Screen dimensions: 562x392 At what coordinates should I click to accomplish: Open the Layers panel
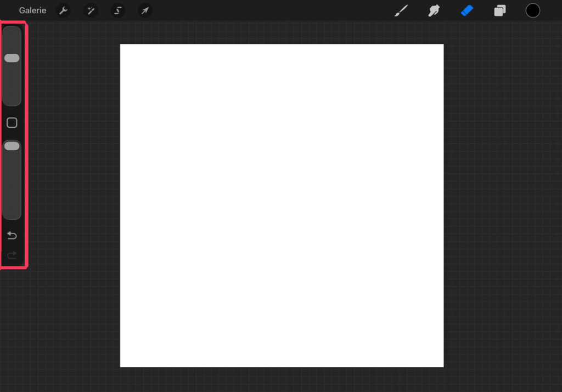pyautogui.click(x=499, y=10)
